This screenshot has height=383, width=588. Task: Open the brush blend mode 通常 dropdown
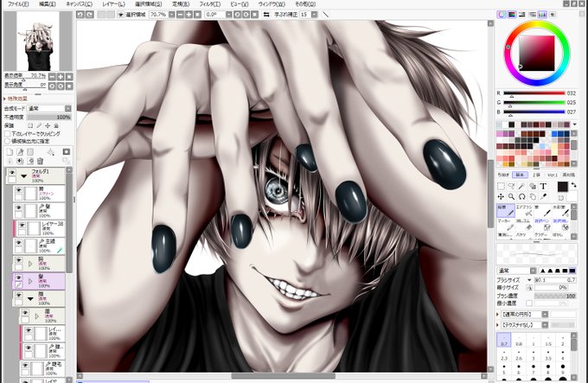[517, 271]
